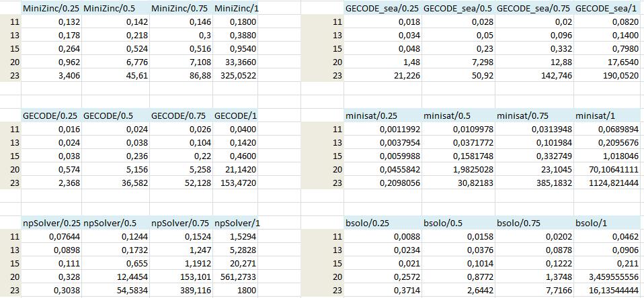Click the GECODE_sea/0.75 header cell
The height and width of the screenshot is (298, 644).
pyautogui.click(x=534, y=8)
